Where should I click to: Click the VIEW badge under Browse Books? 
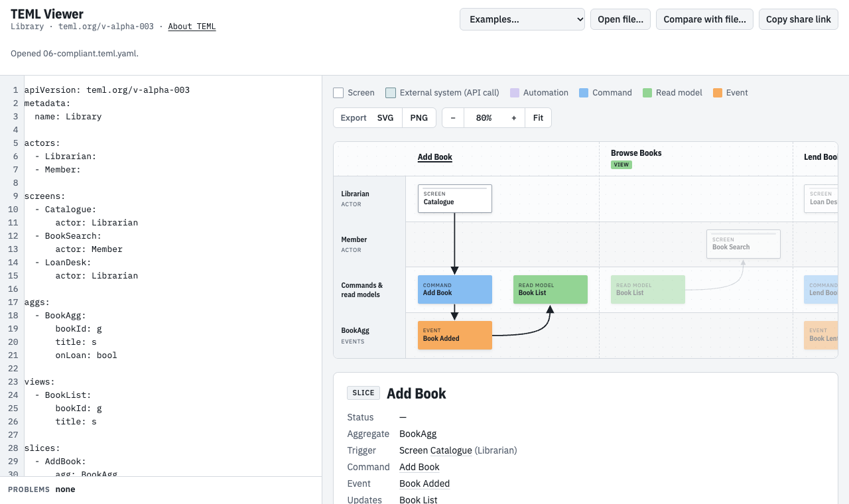(621, 164)
